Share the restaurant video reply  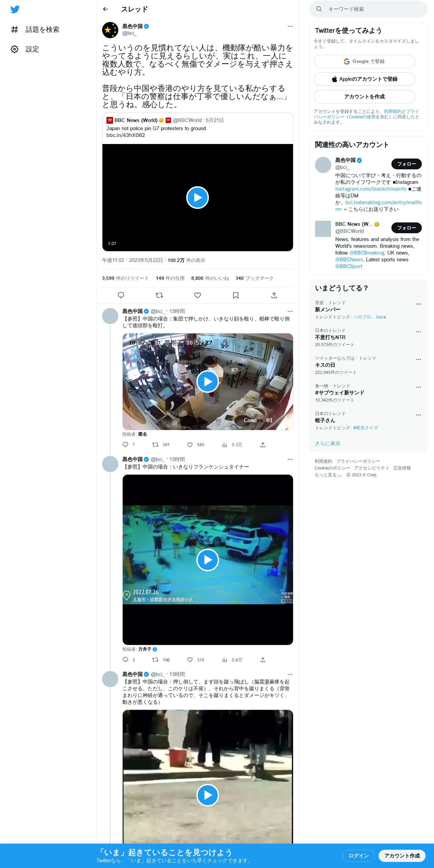click(x=263, y=444)
